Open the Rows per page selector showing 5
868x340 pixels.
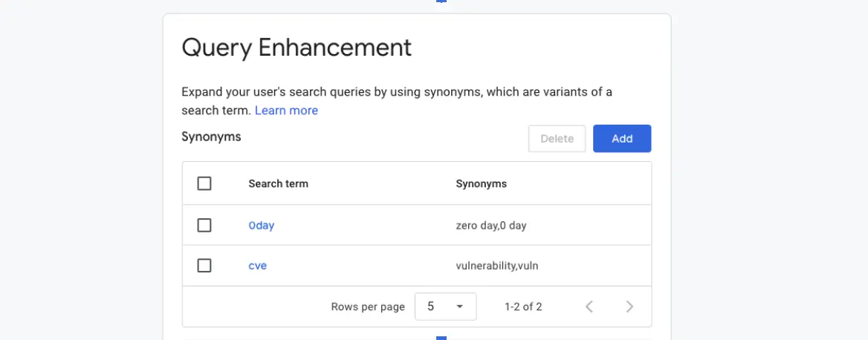[x=446, y=307]
